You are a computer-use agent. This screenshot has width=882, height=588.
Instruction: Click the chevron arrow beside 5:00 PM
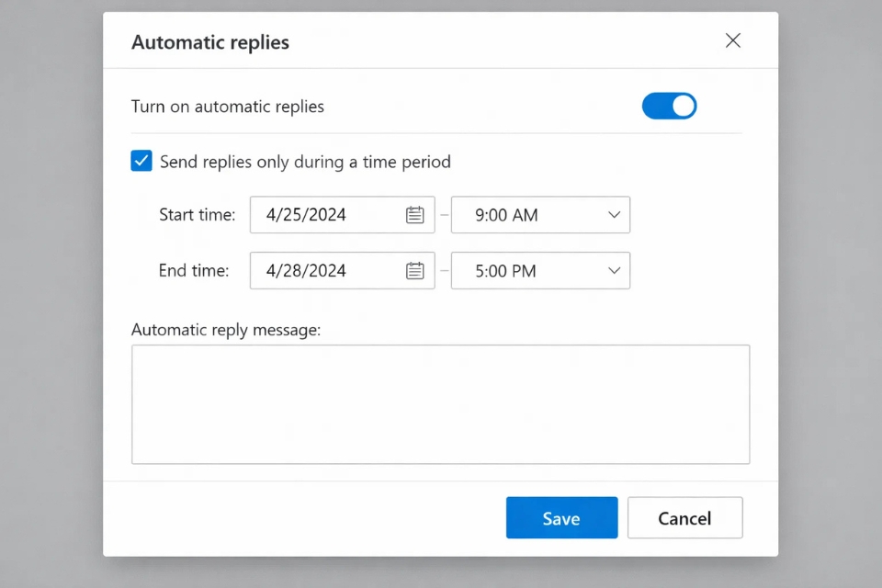[615, 271]
